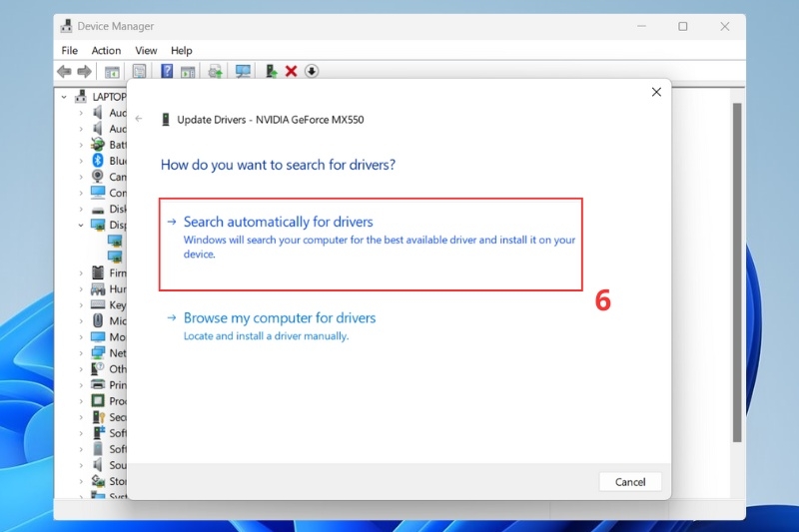Image resolution: width=799 pixels, height=532 pixels.
Task: Click the Back arrow in Device Manager toolbar
Action: point(64,71)
